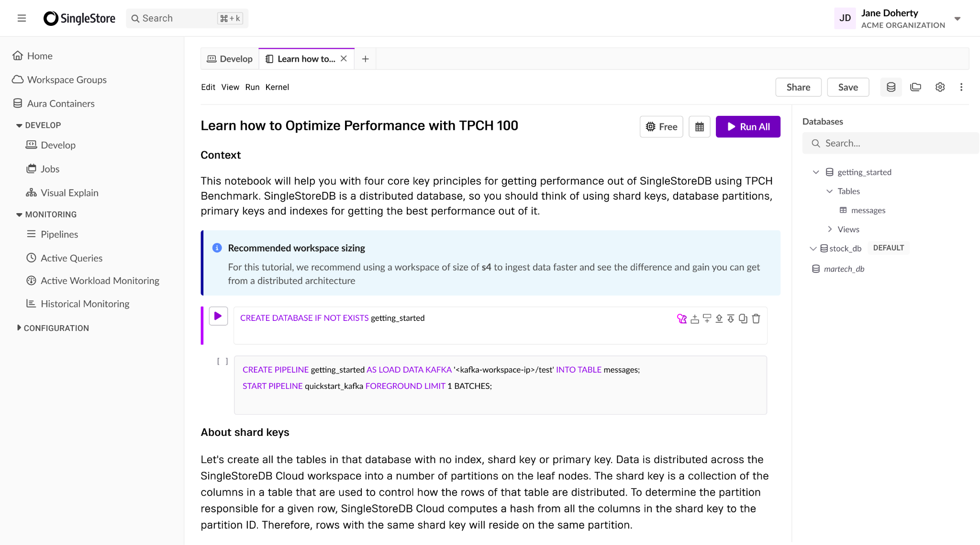Screen dimensions: 980x545
Task: Click the calendar schedule icon button
Action: (x=699, y=127)
